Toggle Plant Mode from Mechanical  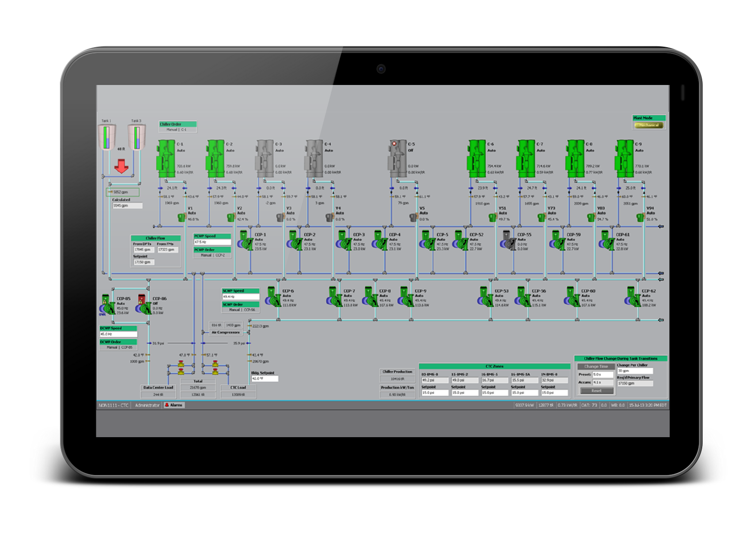click(649, 126)
